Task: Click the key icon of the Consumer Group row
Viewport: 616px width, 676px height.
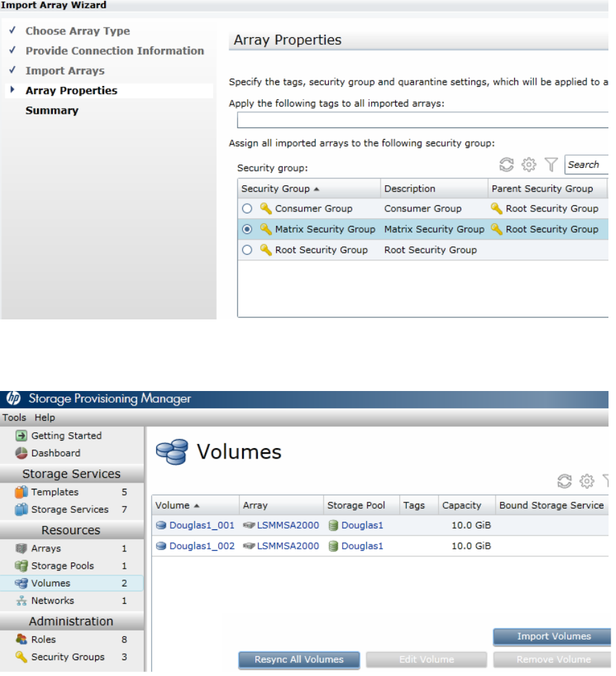Action: click(266, 208)
